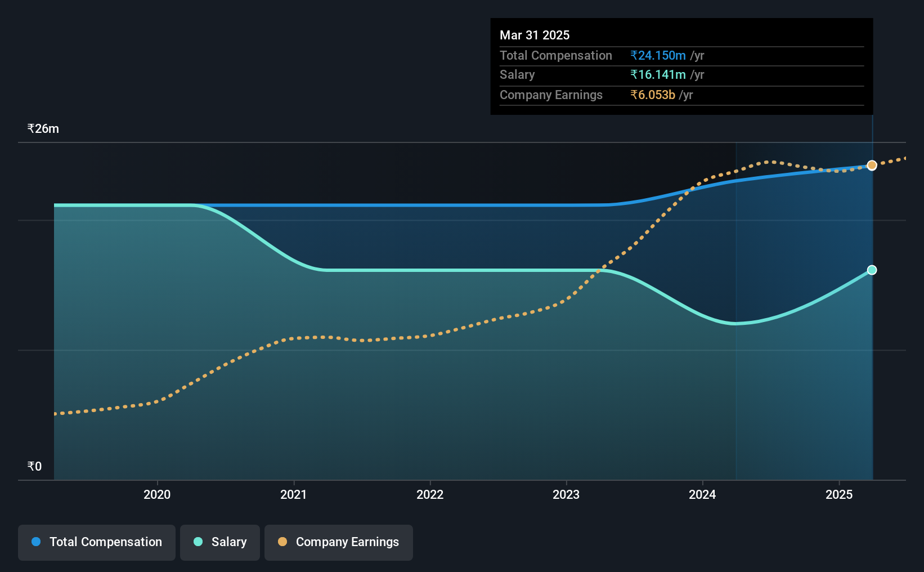The height and width of the screenshot is (572, 924).
Task: Click the ₹24.150m total compensation value
Action: click(x=658, y=55)
